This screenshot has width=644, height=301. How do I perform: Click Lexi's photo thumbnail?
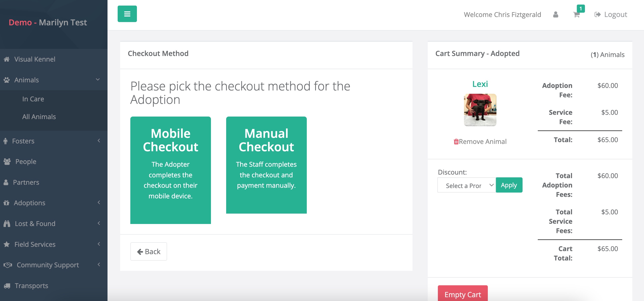(x=480, y=110)
